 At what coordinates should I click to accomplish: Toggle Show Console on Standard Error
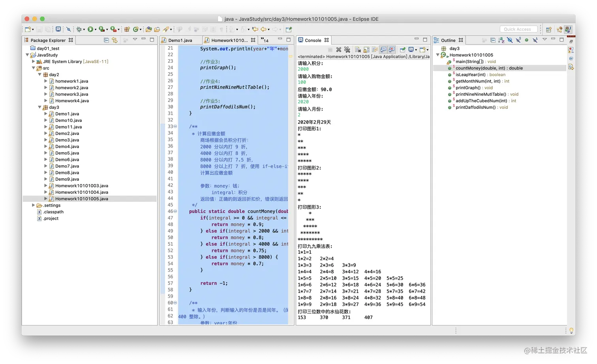point(392,50)
